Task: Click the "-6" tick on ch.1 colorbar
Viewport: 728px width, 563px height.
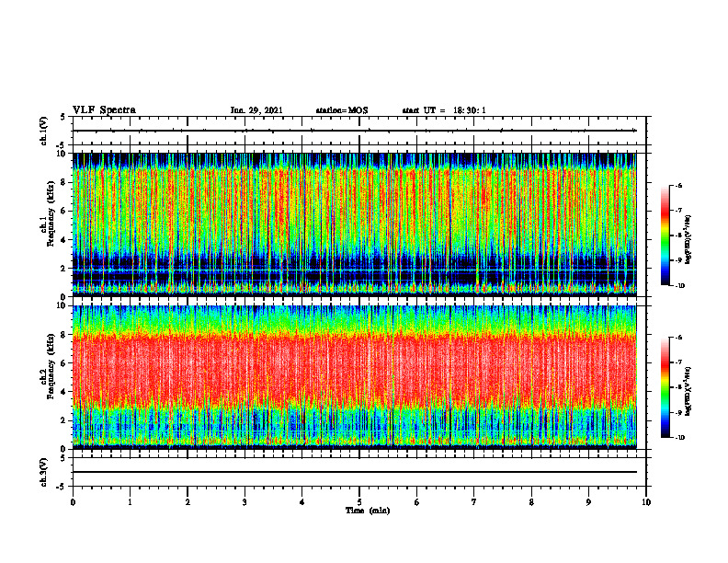Action: tap(678, 186)
